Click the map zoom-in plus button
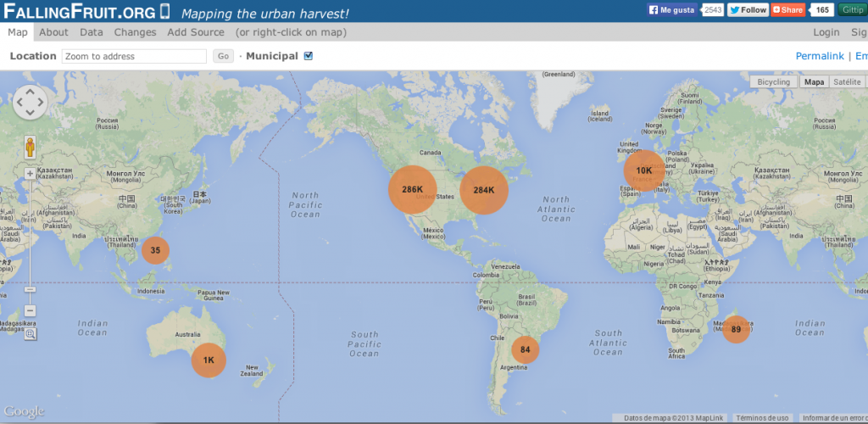 point(31,173)
